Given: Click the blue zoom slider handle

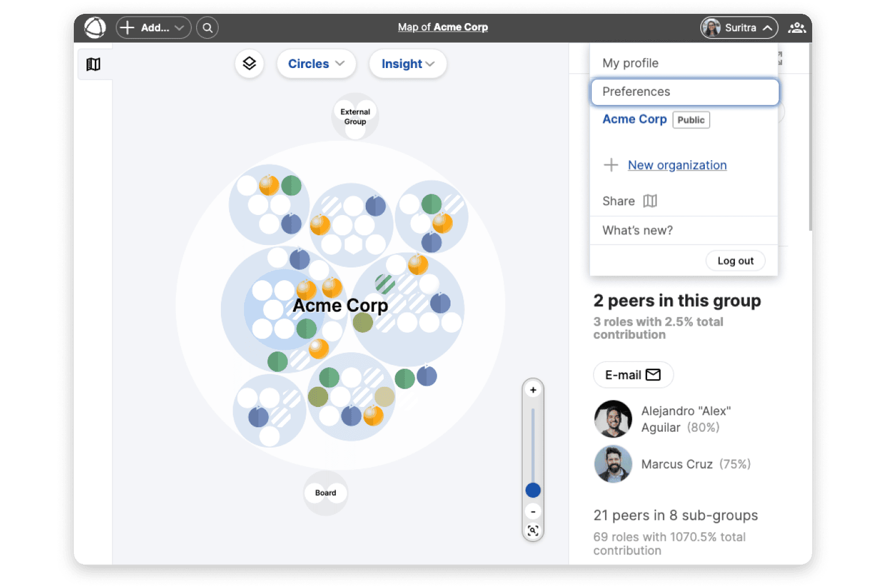Looking at the screenshot, I should click(x=533, y=491).
